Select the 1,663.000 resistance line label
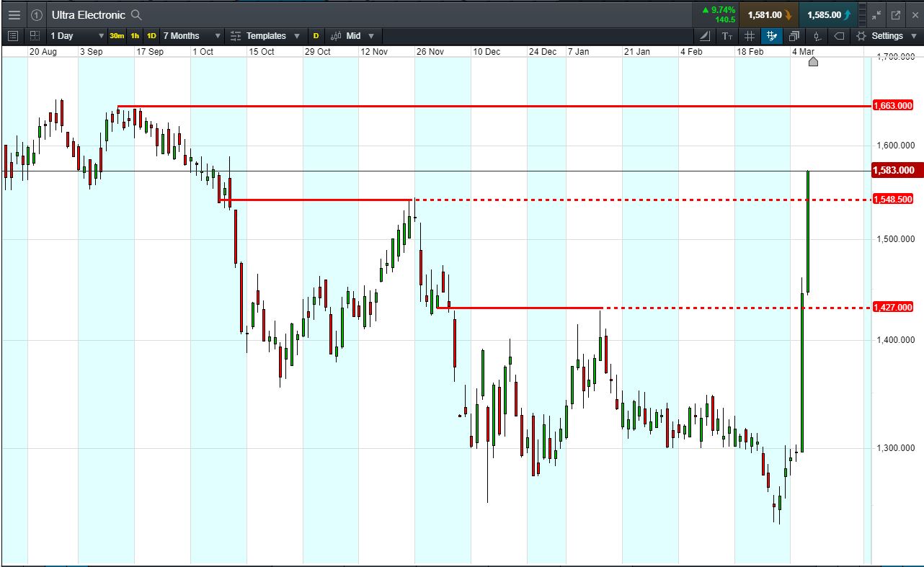 893,106
